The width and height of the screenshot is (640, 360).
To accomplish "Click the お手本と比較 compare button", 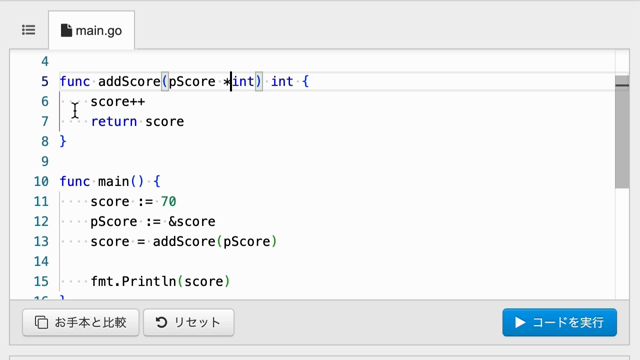I will tap(81, 322).
